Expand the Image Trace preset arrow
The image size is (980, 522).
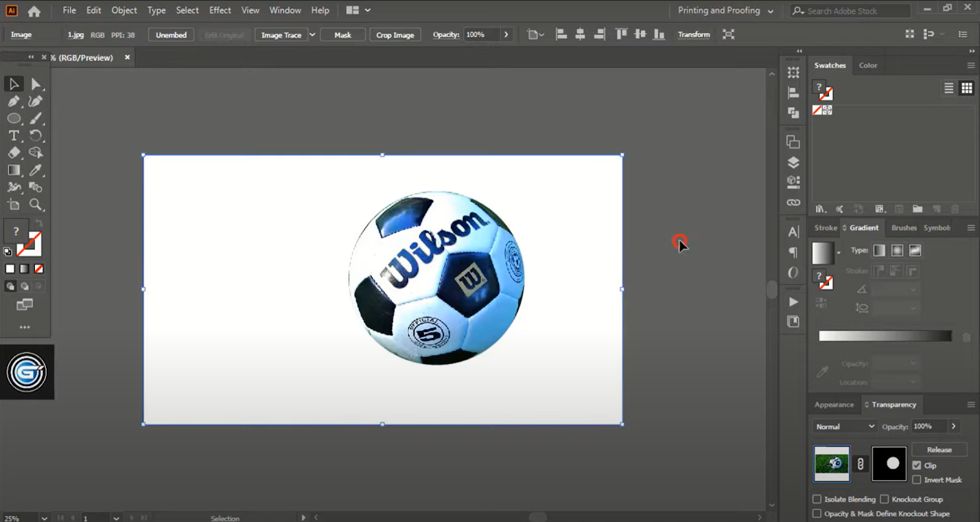(312, 35)
